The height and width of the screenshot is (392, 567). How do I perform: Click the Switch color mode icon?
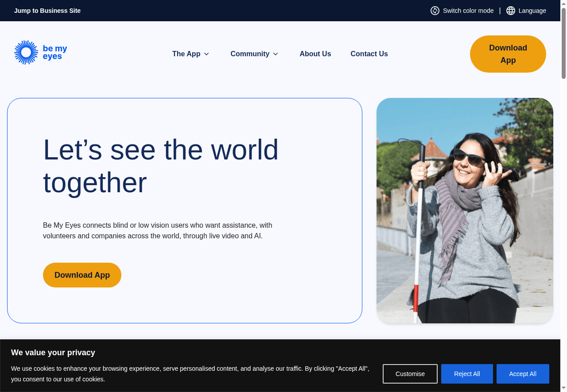coord(435,11)
